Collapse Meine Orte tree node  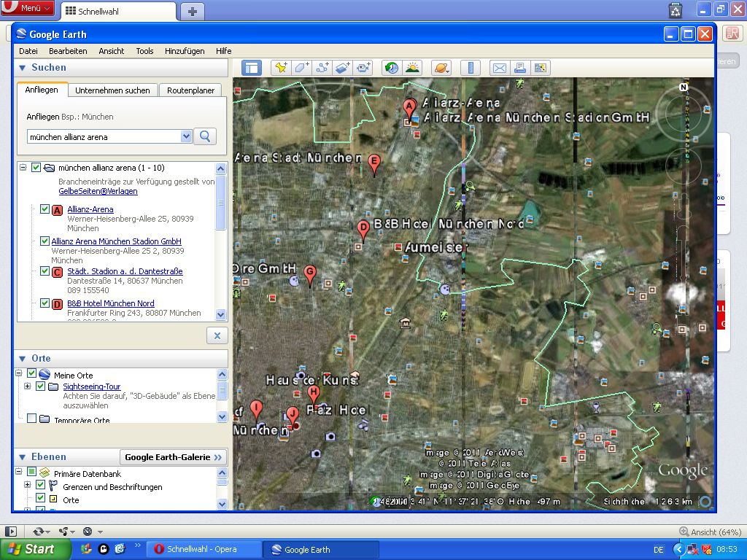[18, 373]
